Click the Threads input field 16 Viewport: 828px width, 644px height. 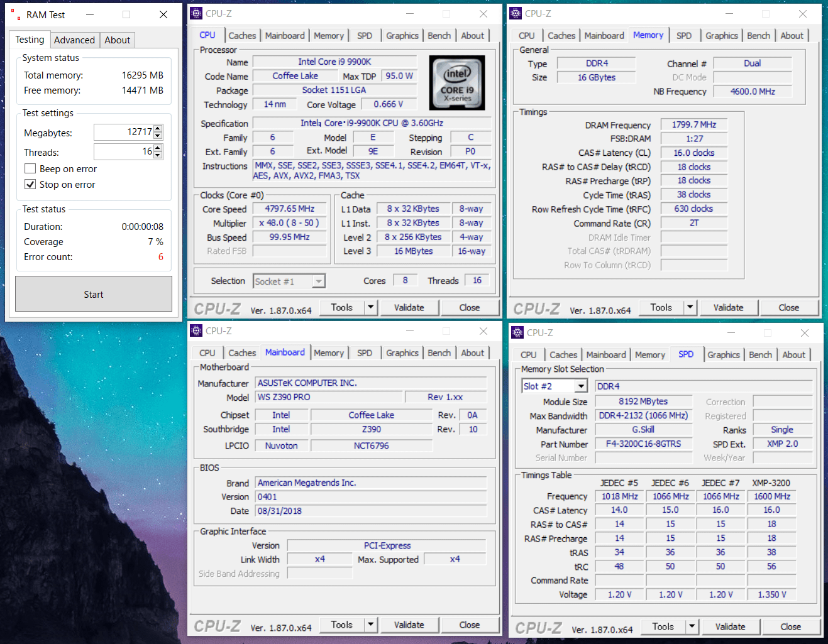pos(124,152)
